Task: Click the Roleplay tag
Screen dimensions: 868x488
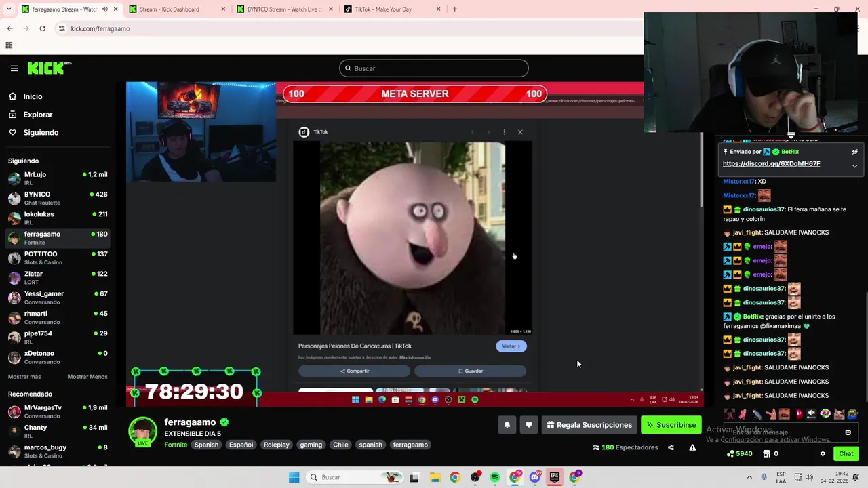Action: point(277,445)
